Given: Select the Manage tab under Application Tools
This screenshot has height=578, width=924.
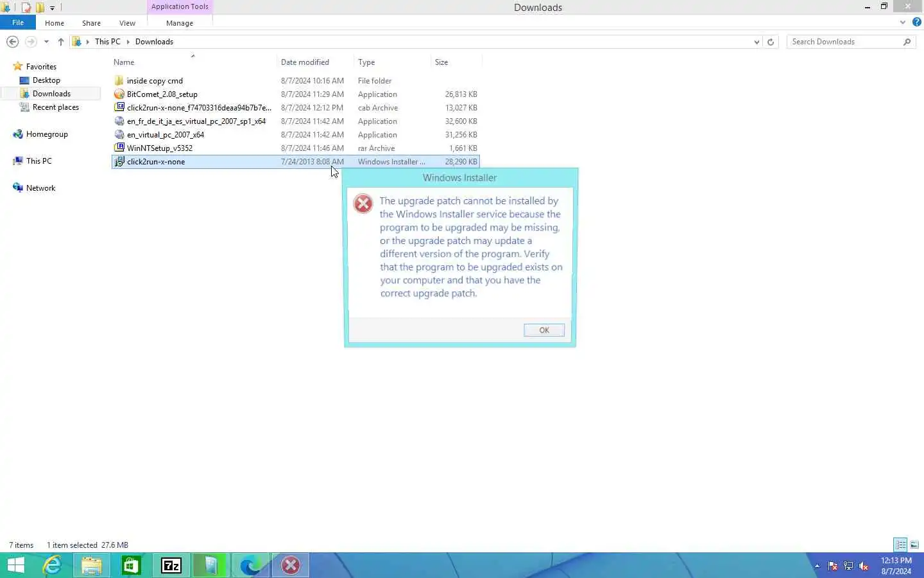Looking at the screenshot, I should click(x=180, y=23).
